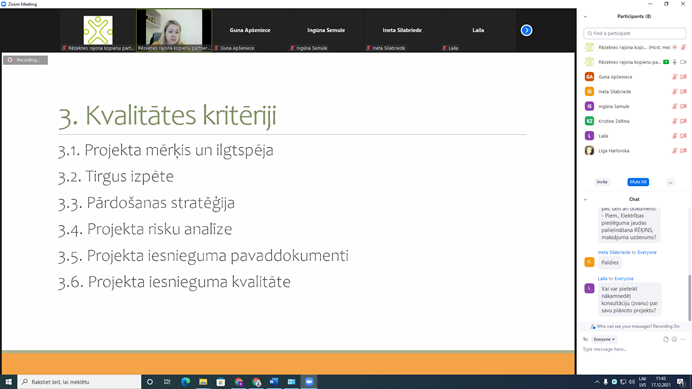
Task: Click the Find a participant search field
Action: point(635,33)
